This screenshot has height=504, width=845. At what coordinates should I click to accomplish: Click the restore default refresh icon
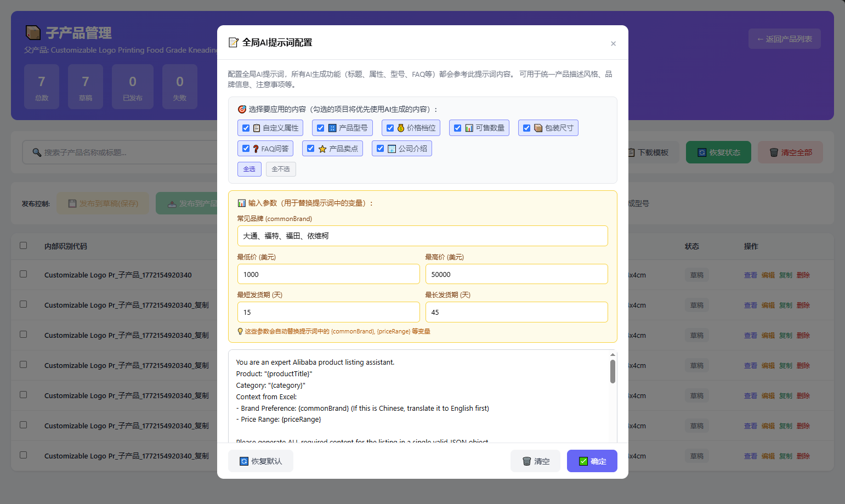244,461
